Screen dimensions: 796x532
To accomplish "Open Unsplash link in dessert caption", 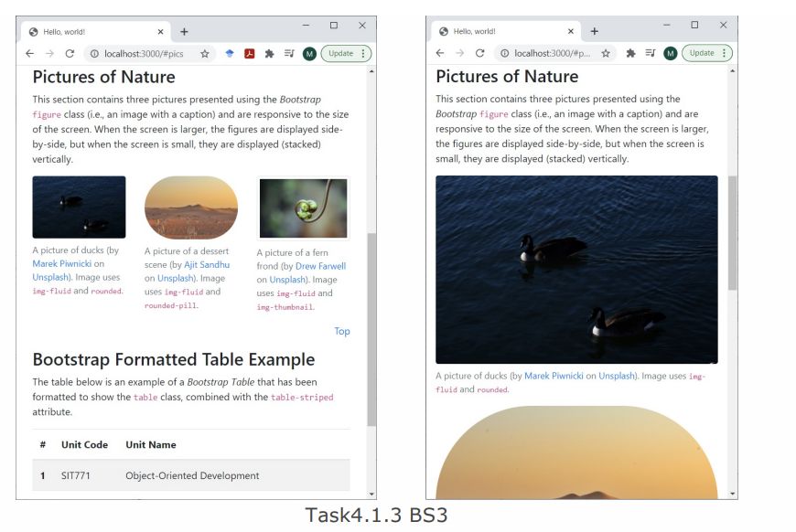I will (x=175, y=279).
